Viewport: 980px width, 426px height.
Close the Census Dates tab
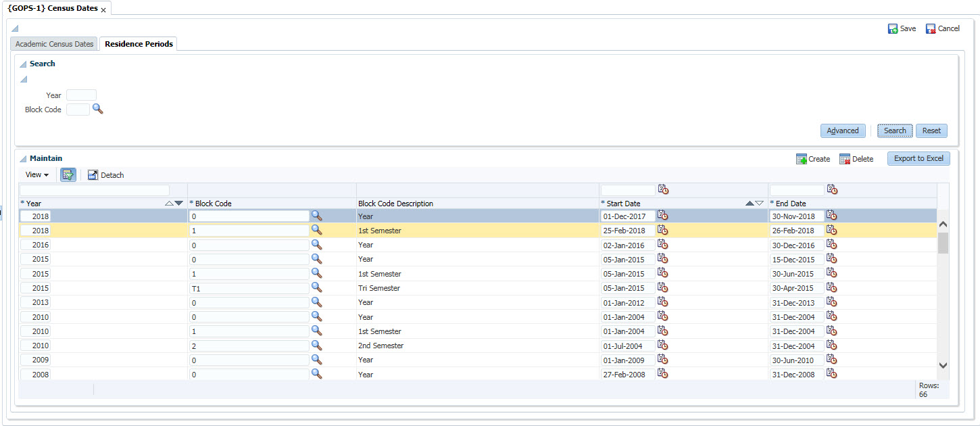103,10
